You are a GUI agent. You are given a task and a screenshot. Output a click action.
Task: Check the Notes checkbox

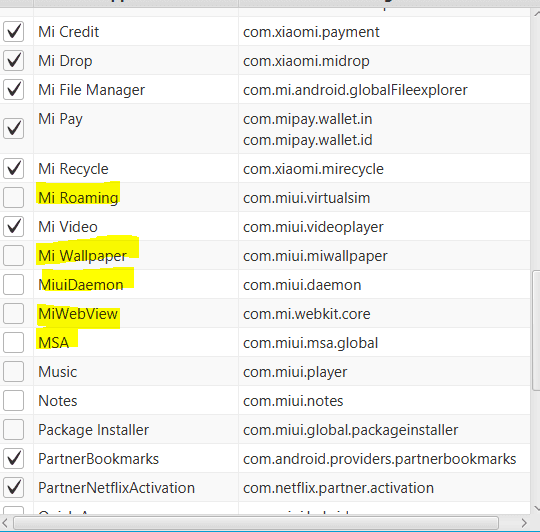tap(13, 400)
